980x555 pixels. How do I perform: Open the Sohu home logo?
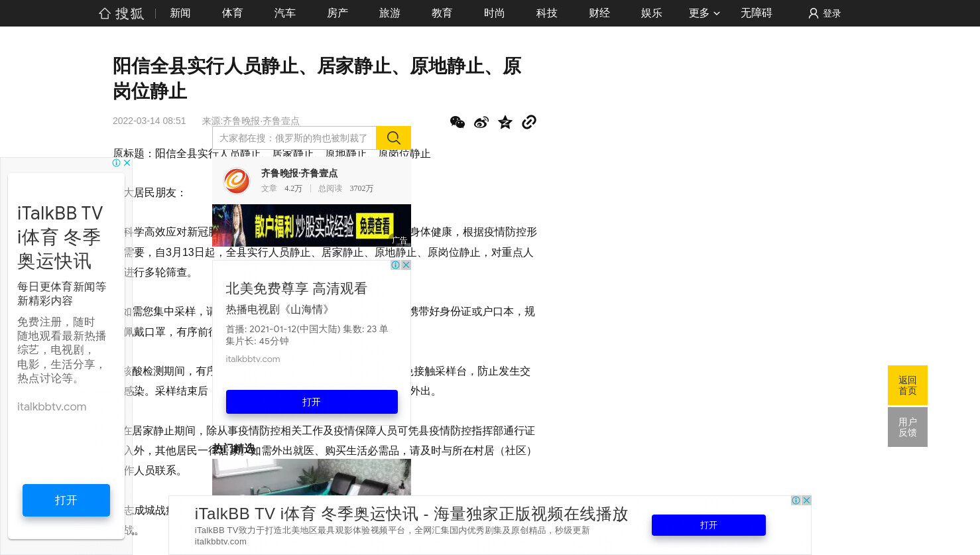pyautogui.click(x=121, y=13)
